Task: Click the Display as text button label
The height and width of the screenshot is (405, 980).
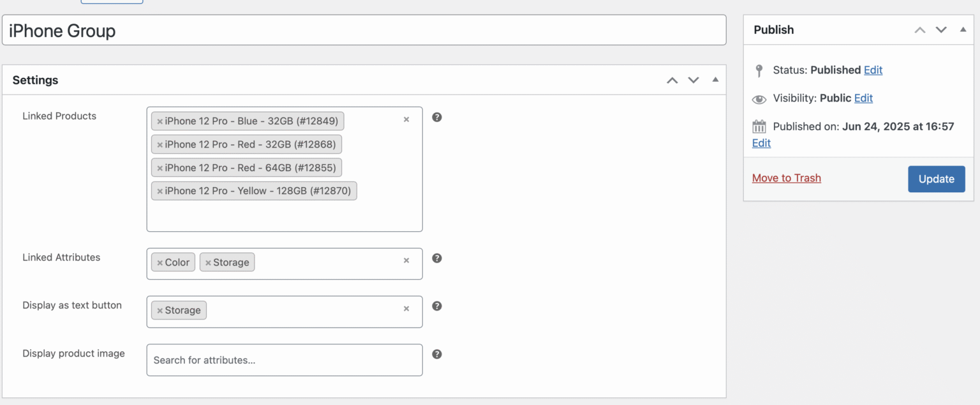Action: point(72,305)
